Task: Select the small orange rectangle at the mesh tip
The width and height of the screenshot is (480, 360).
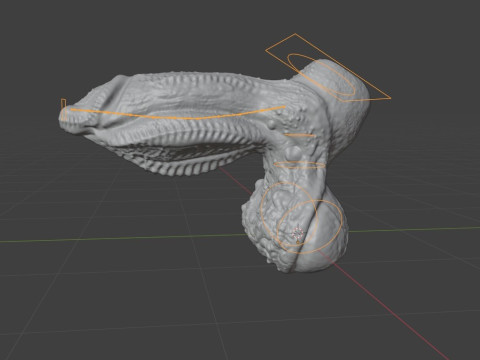Action: tap(63, 110)
